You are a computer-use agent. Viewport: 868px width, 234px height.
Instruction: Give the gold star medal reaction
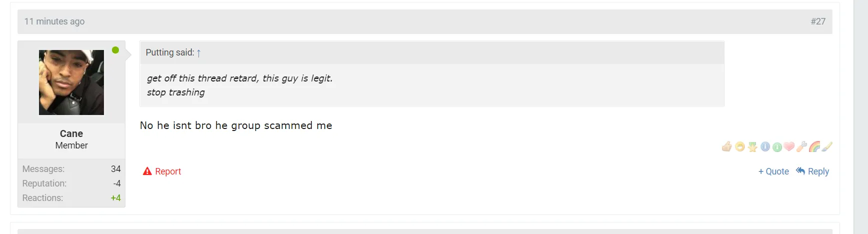pos(753,146)
